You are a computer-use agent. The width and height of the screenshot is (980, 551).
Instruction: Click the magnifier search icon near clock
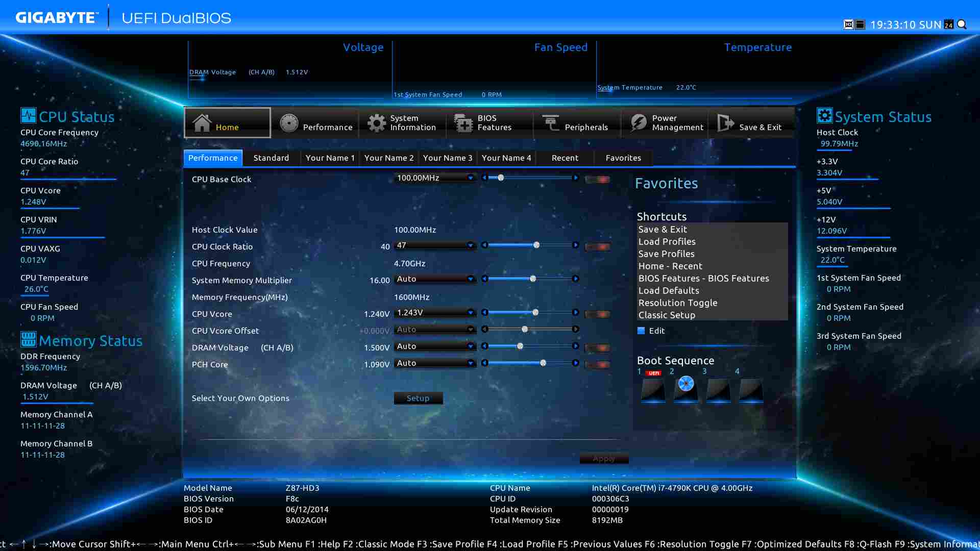[962, 24]
